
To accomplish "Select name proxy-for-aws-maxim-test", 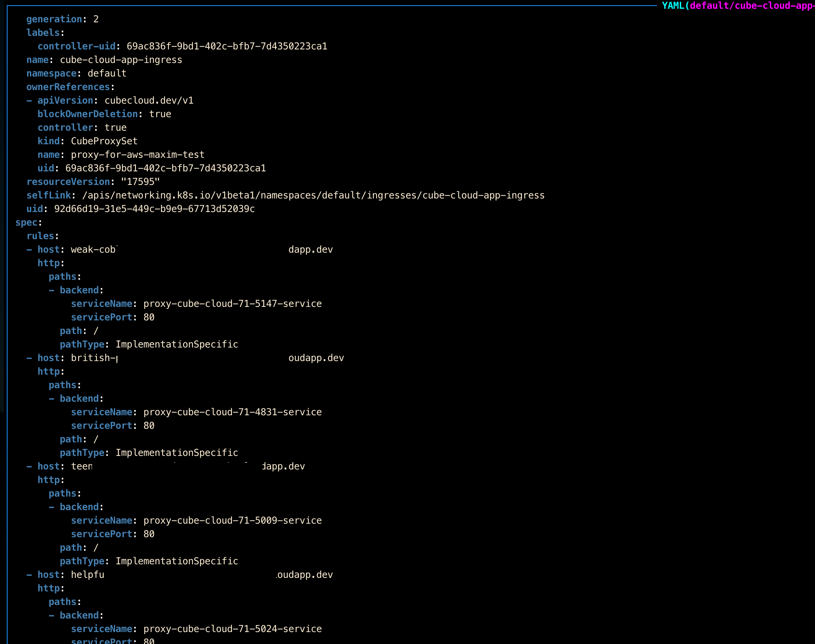I will (121, 155).
